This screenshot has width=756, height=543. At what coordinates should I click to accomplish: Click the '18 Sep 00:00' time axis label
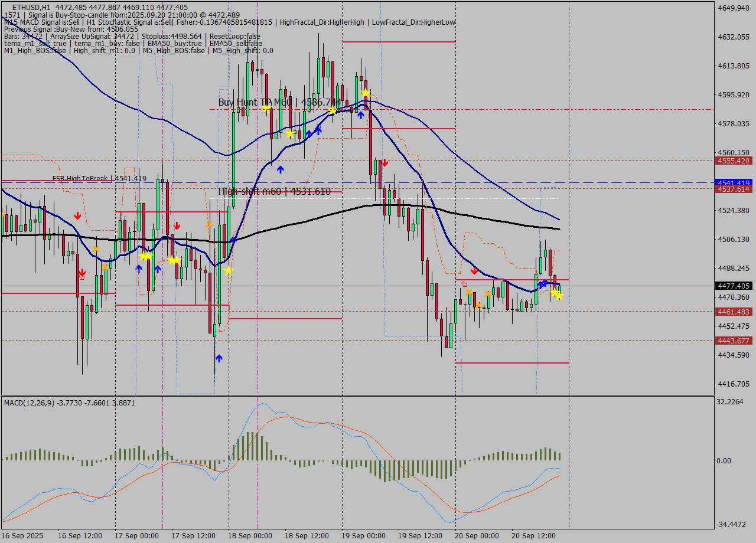pos(249,536)
